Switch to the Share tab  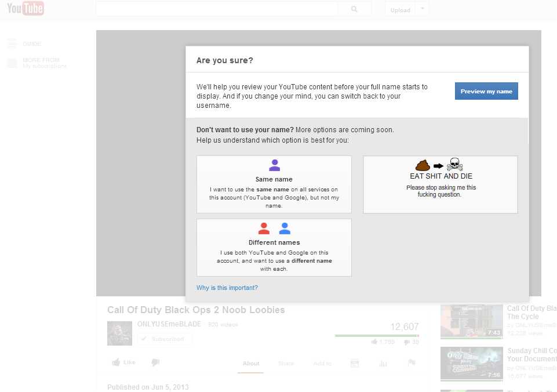click(x=286, y=364)
